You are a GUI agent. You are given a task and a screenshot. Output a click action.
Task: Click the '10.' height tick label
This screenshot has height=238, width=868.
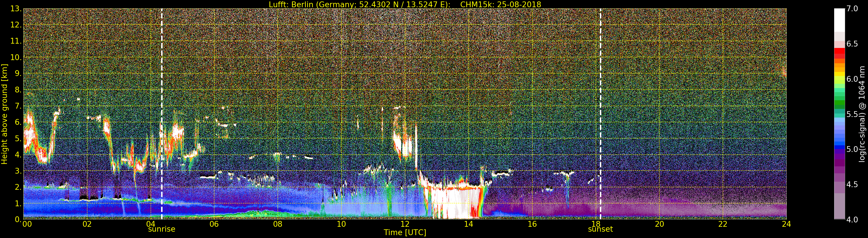(16, 57)
